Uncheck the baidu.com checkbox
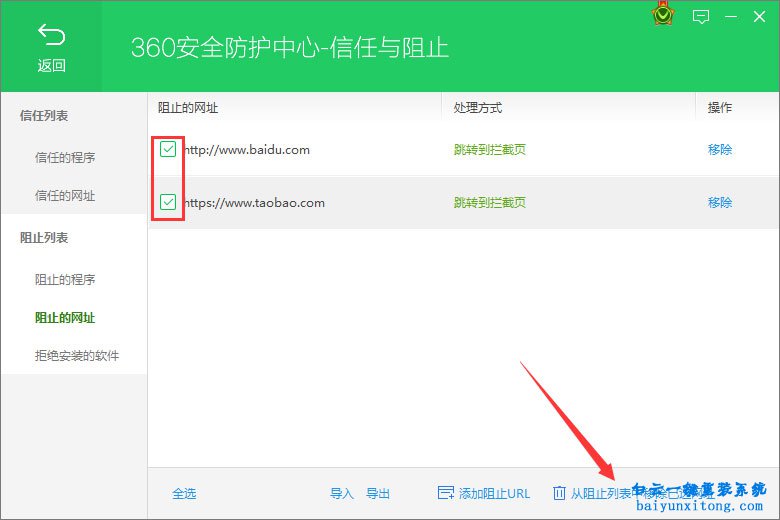 (x=168, y=150)
